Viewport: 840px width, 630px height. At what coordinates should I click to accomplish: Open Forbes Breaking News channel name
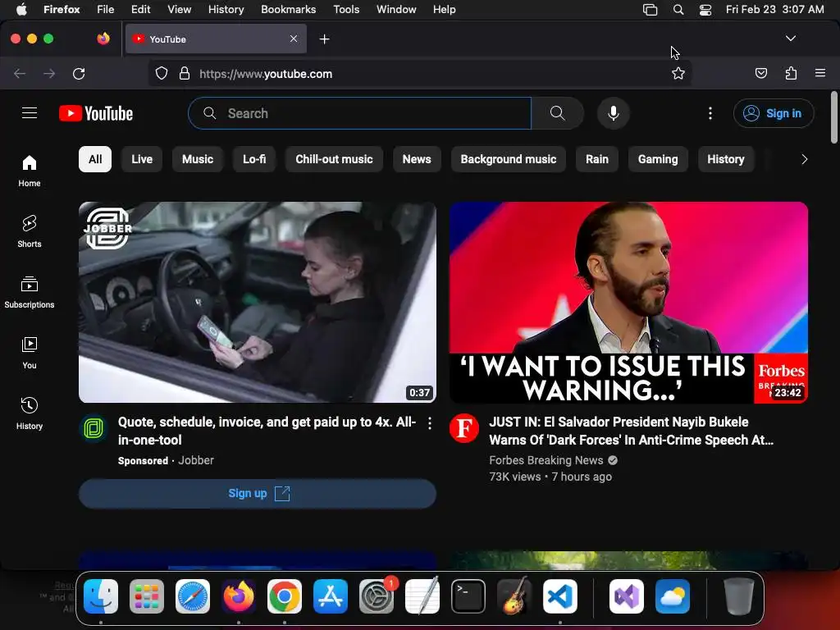click(546, 460)
